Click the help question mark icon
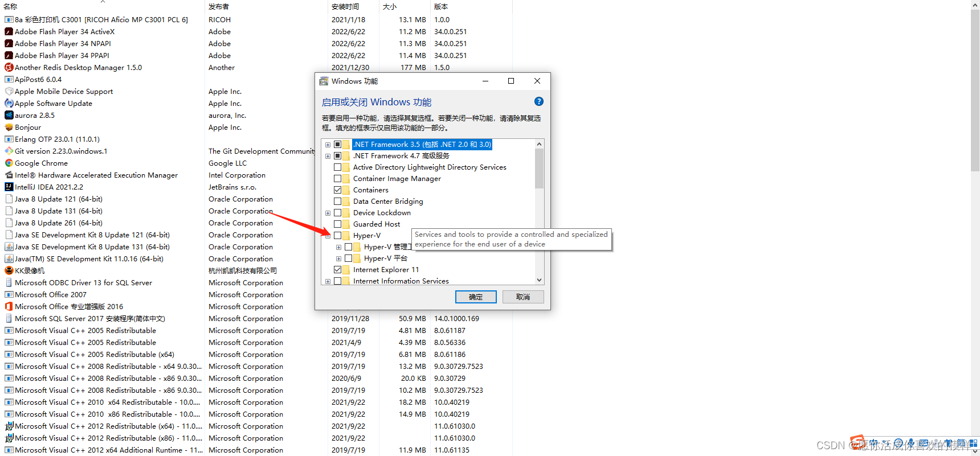Image resolution: width=980 pixels, height=456 pixels. click(x=539, y=101)
